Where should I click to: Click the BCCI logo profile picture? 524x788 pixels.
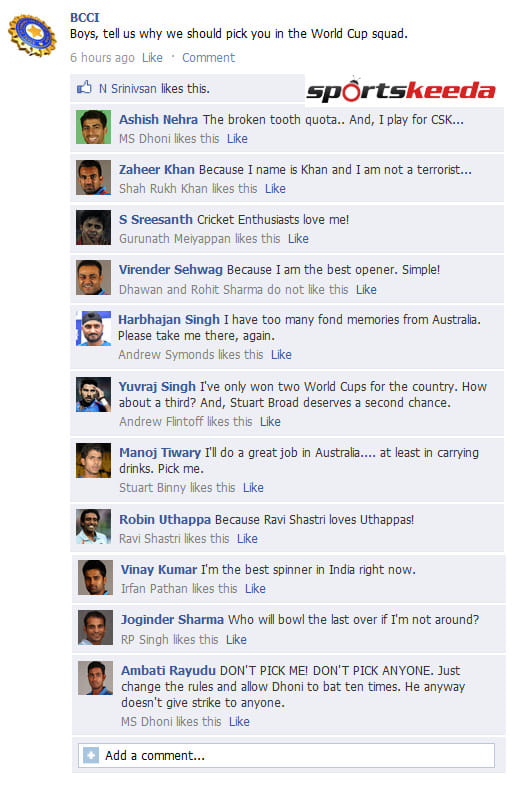33,36
